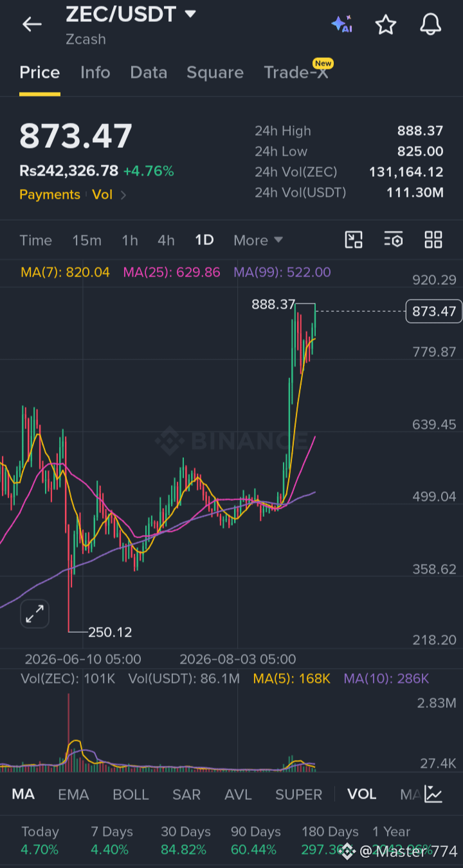Expand the More timeframes dropdown
Image resolution: width=463 pixels, height=868 pixels.
click(258, 240)
